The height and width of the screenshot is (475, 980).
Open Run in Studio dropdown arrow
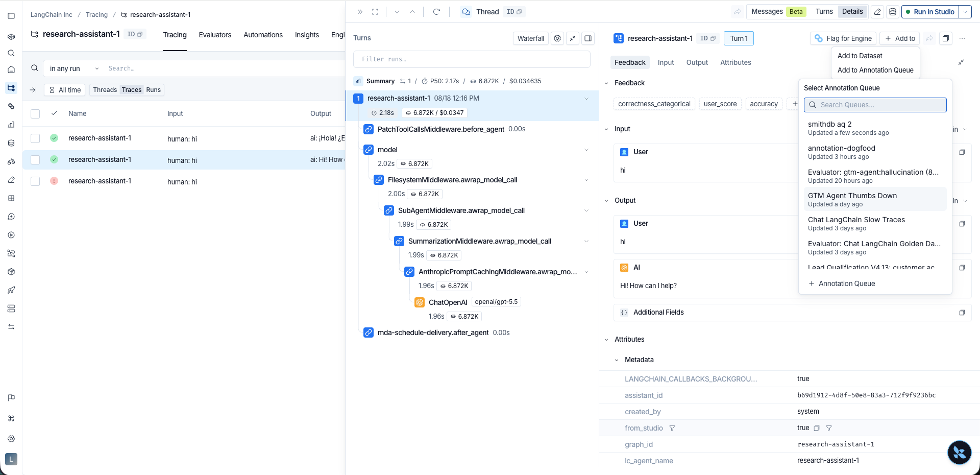(965, 12)
